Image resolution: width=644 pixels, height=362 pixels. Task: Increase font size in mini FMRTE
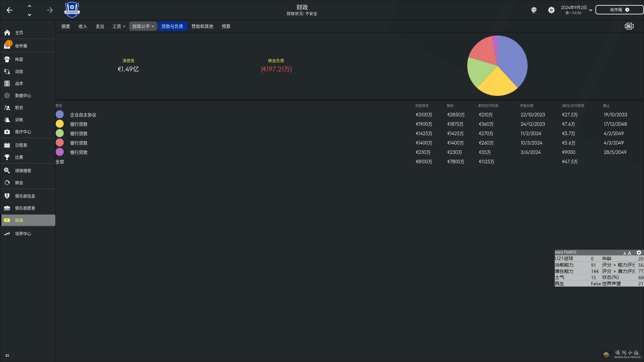(x=630, y=253)
